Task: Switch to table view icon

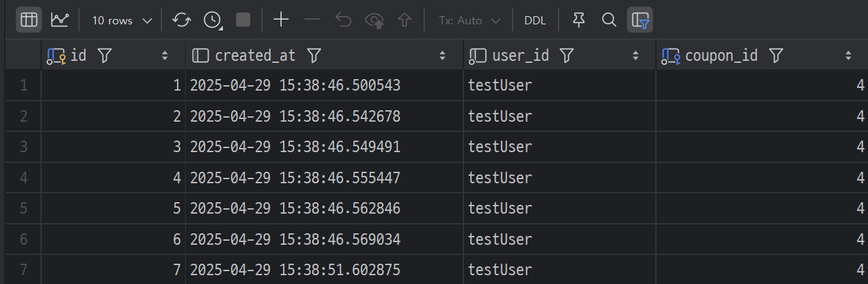Action: pyautogui.click(x=28, y=20)
